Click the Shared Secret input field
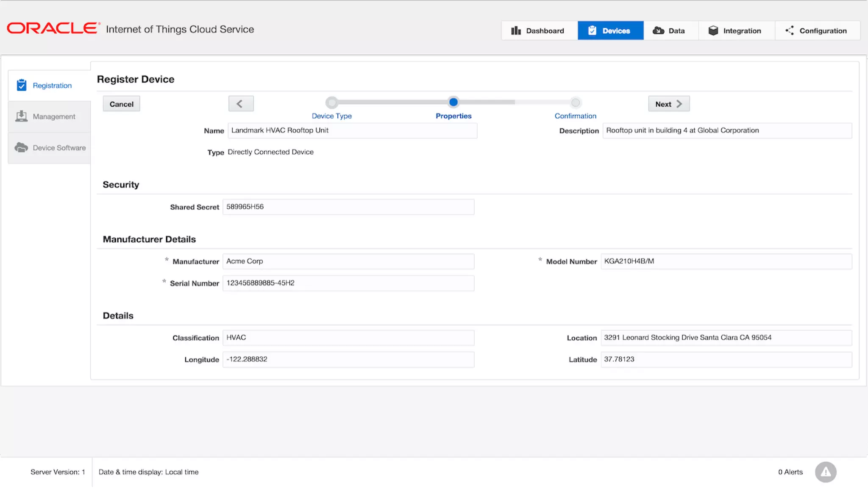 coord(348,207)
